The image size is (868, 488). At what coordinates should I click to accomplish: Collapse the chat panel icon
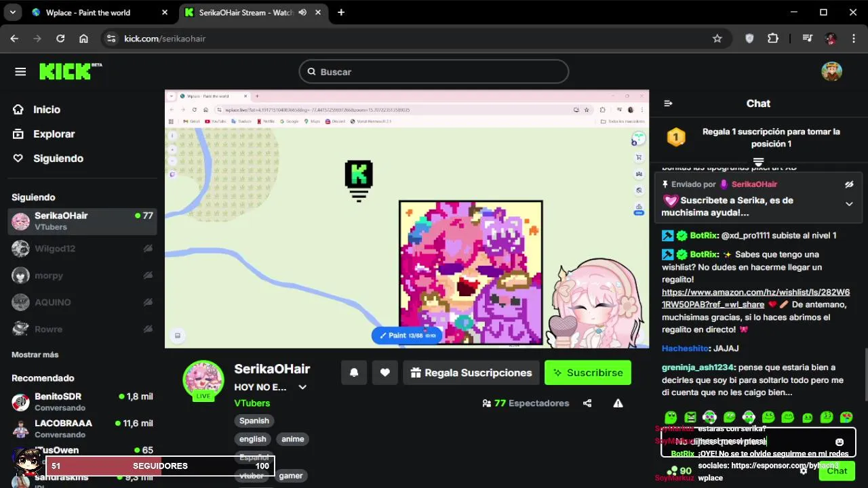(668, 104)
